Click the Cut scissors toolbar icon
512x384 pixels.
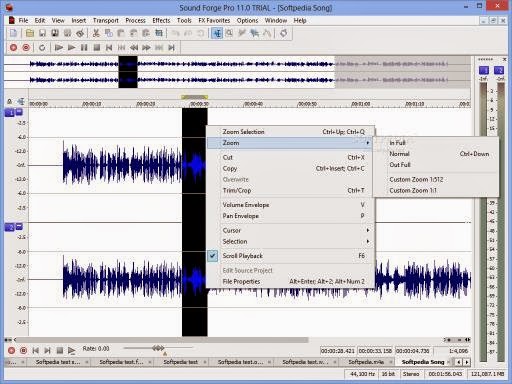tap(96, 33)
